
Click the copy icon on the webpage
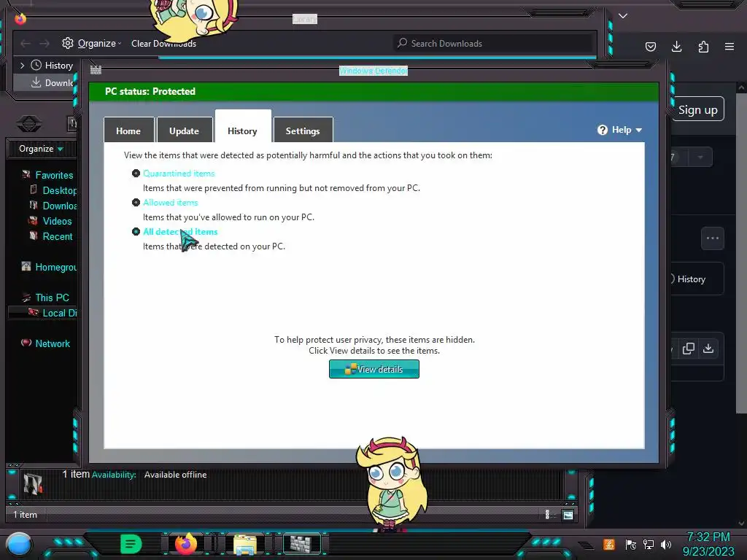689,349
